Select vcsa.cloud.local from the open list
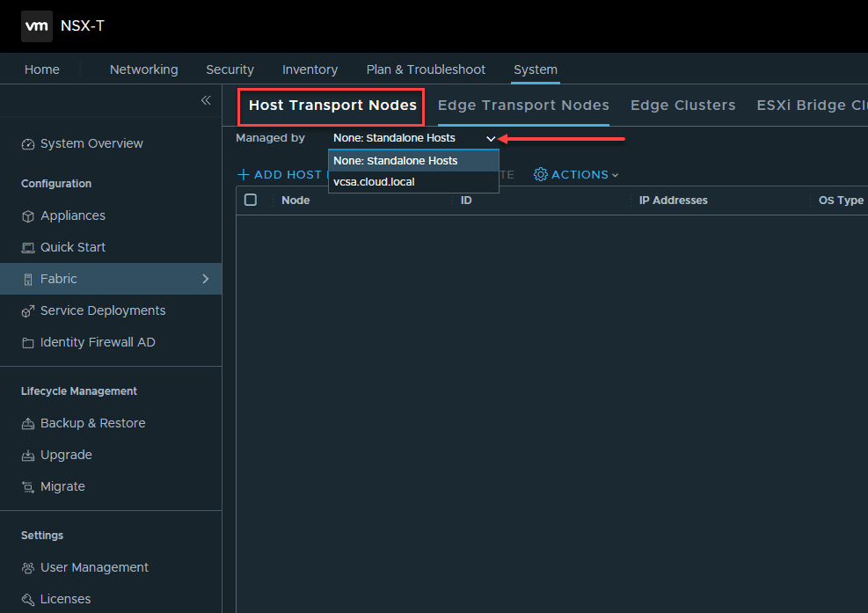 374,182
